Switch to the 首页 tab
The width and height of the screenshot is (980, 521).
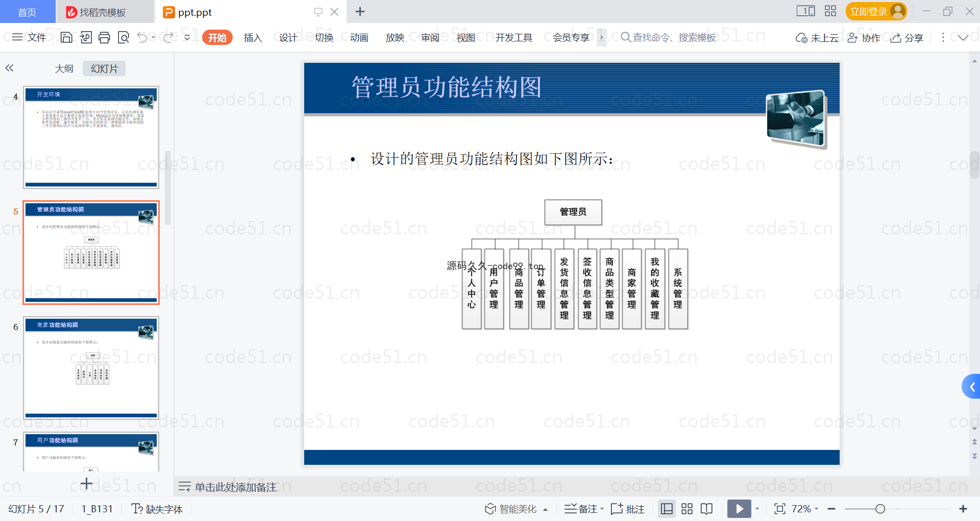click(27, 12)
